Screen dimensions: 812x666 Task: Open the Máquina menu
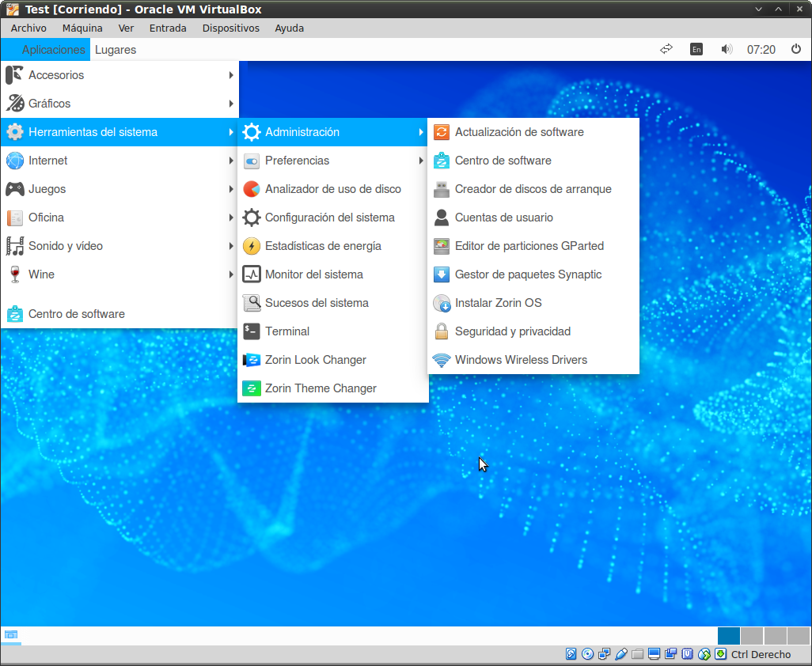tap(82, 28)
